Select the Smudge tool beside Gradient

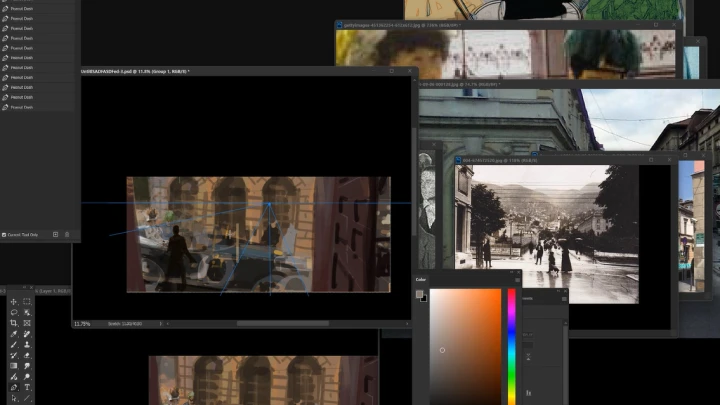[27, 366]
